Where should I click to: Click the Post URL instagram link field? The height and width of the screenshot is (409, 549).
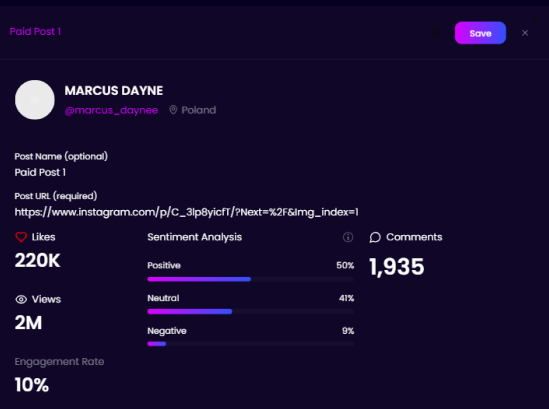pyautogui.click(x=186, y=212)
